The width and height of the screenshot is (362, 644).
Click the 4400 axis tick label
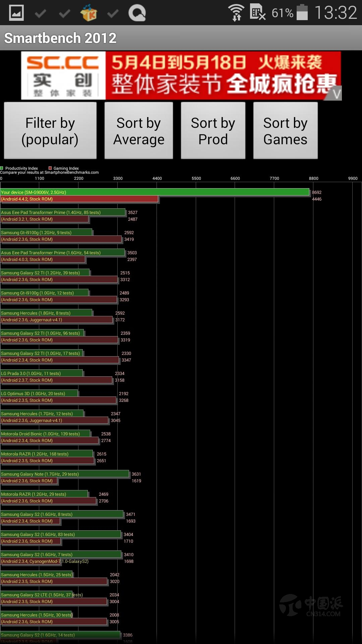pyautogui.click(x=157, y=178)
